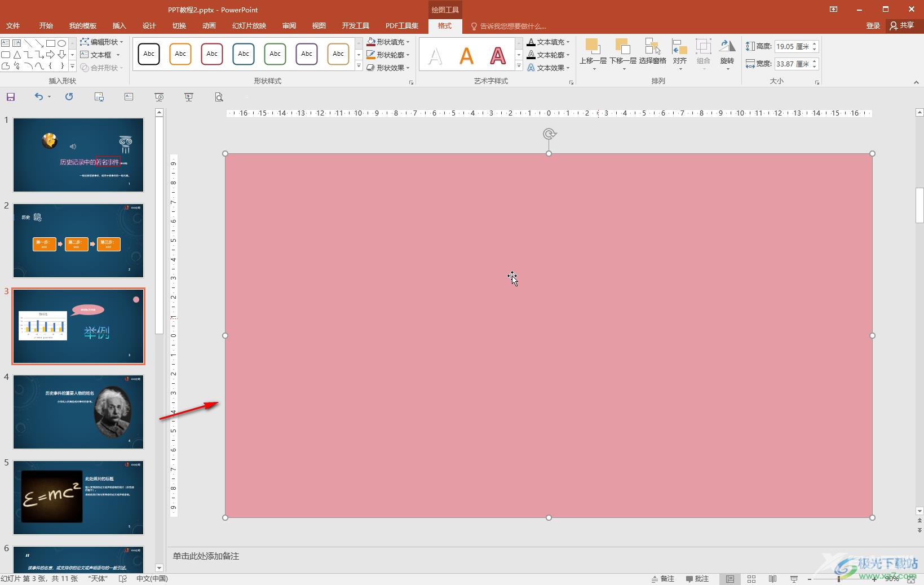Click the Normal view icon in status bar
This screenshot has height=585, width=924.
coord(730,579)
